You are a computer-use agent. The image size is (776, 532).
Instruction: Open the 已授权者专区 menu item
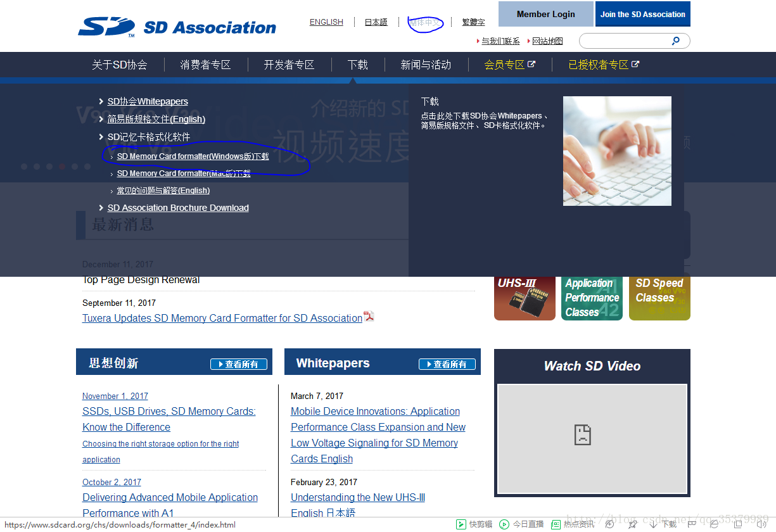point(598,65)
